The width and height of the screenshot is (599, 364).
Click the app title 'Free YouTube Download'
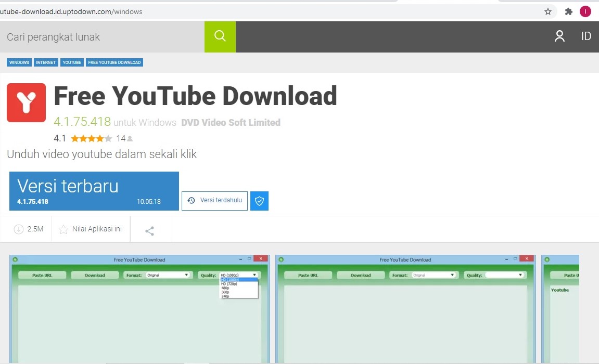point(195,96)
